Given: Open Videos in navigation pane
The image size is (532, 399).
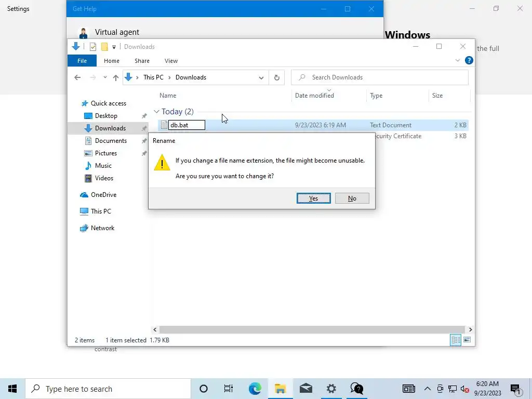Looking at the screenshot, I should coord(104,178).
